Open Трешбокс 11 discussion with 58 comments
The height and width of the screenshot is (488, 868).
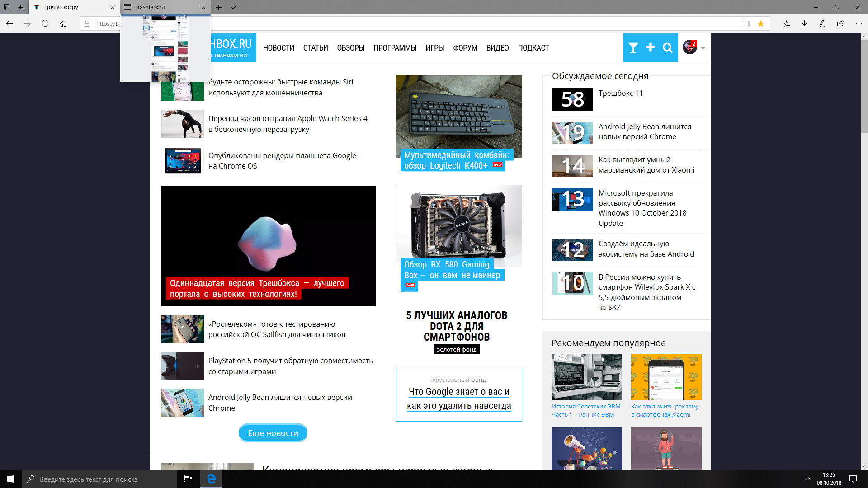[620, 93]
